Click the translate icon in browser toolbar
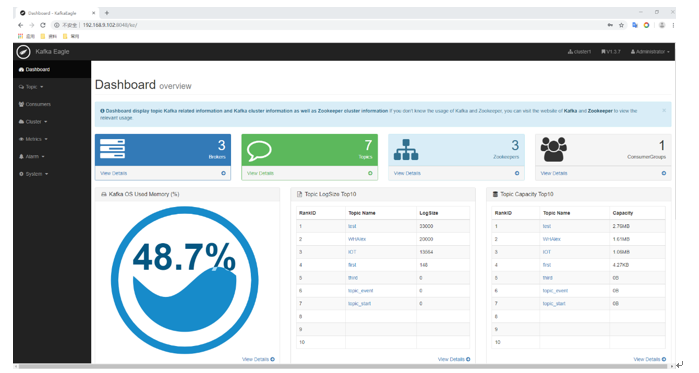Image resolution: width=699 pixels, height=373 pixels. coord(635,25)
